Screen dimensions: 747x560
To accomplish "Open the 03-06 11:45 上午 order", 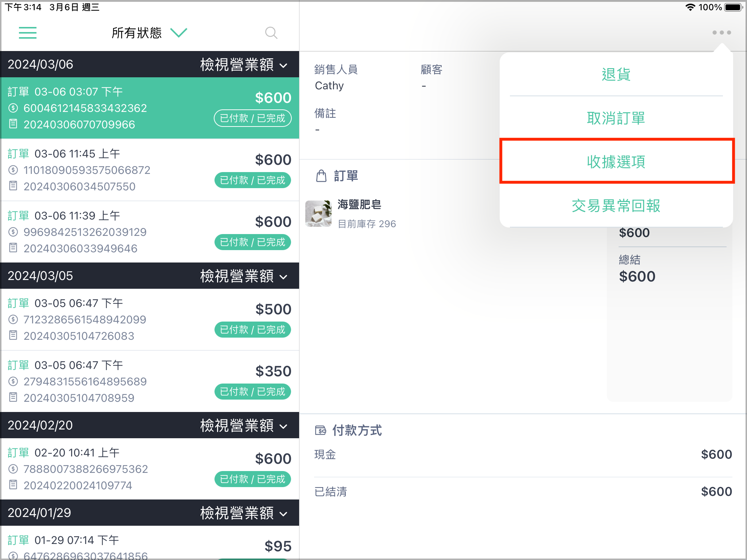I will tap(150, 170).
